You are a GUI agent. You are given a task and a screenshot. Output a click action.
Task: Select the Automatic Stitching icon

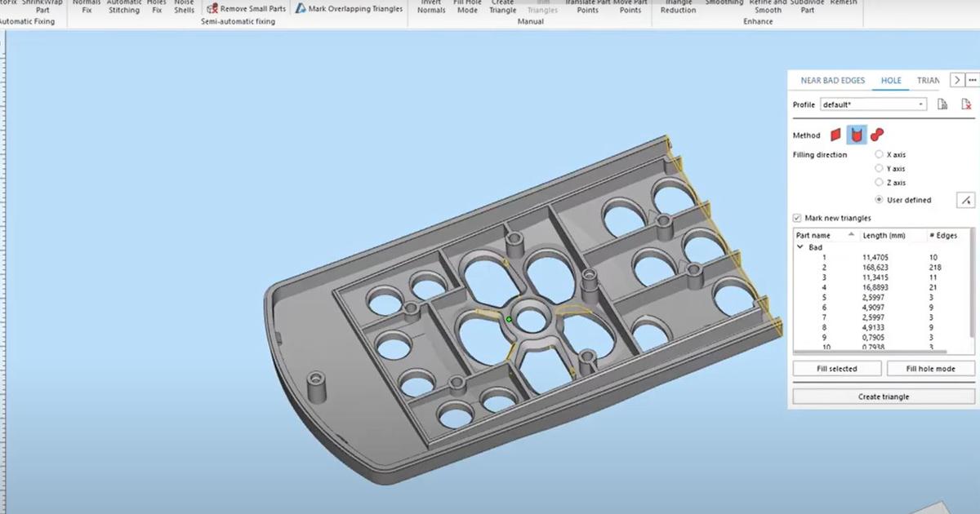(124, 7)
